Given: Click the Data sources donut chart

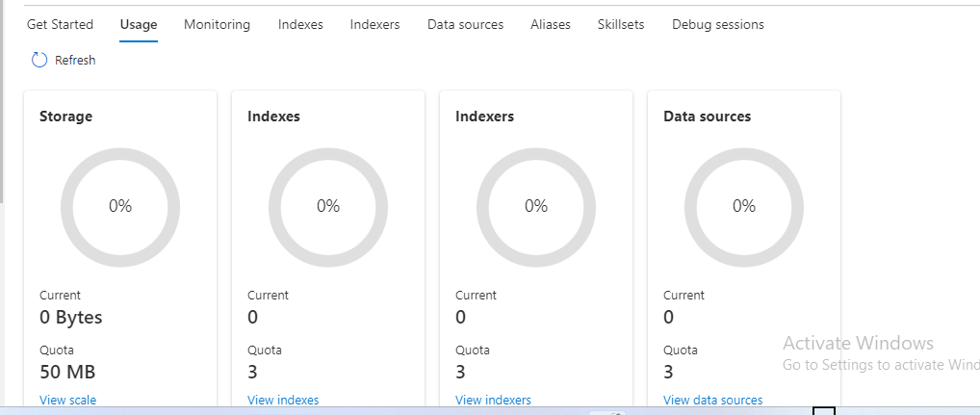Looking at the screenshot, I should pyautogui.click(x=744, y=208).
